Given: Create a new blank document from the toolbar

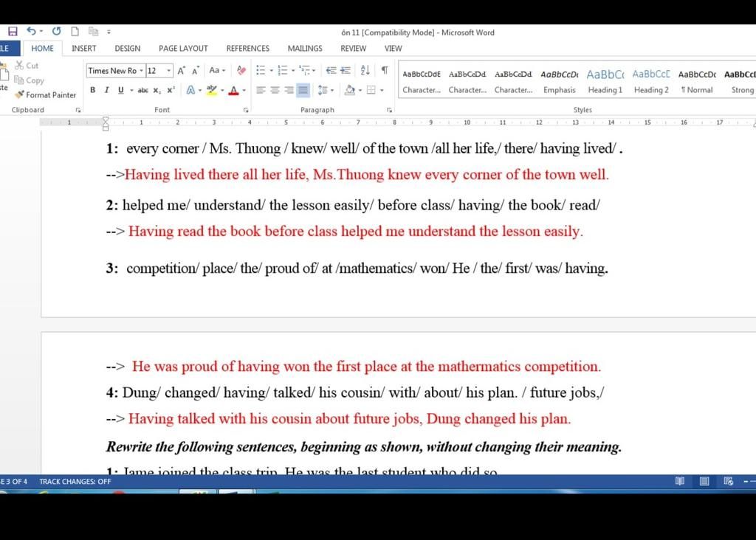Looking at the screenshot, I should 75,31.
